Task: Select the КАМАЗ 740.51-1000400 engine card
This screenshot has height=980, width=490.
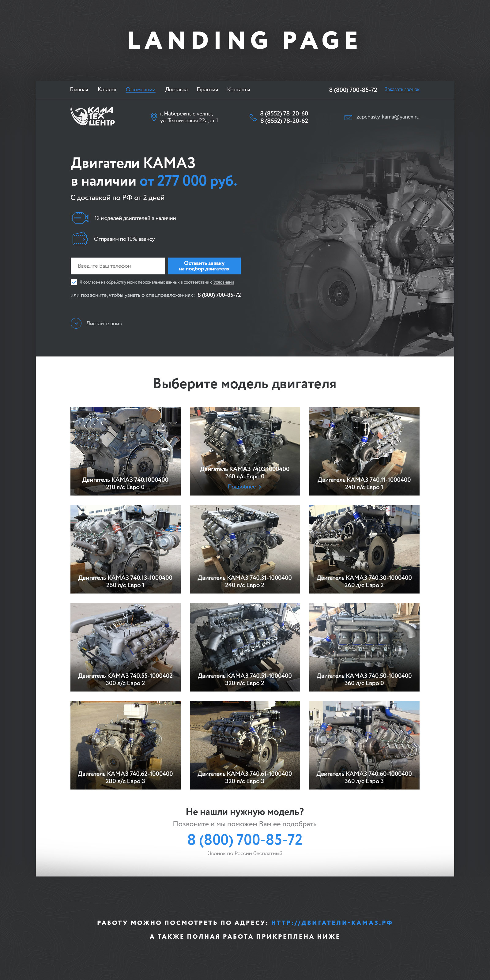Action: [x=245, y=647]
